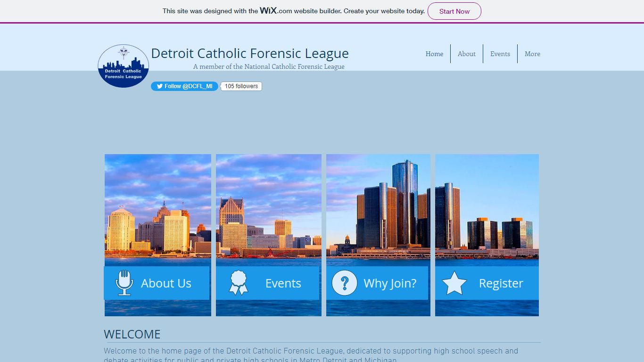Click the Detroit Catholic Forensic League logo
This screenshot has height=362, width=644.
coord(124,66)
